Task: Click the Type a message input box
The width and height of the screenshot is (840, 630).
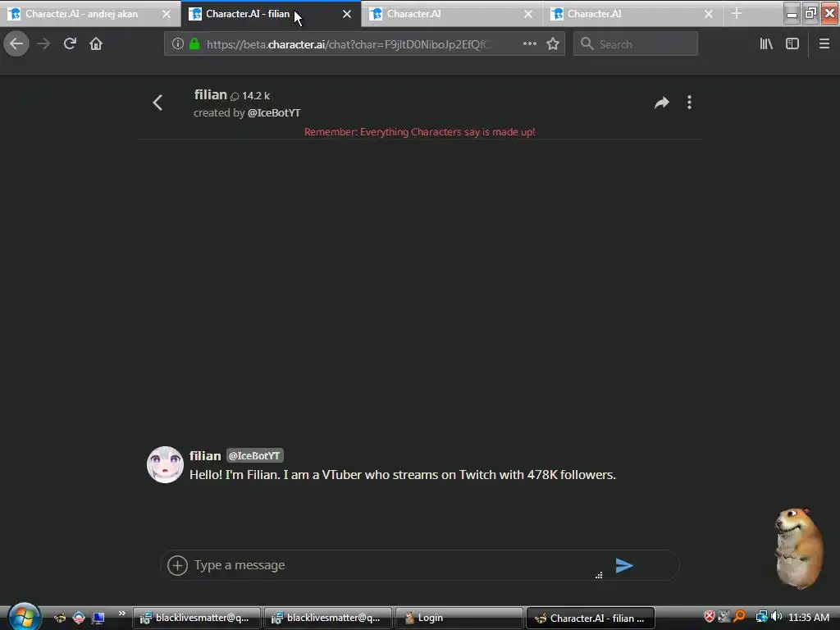Action: click(394, 565)
